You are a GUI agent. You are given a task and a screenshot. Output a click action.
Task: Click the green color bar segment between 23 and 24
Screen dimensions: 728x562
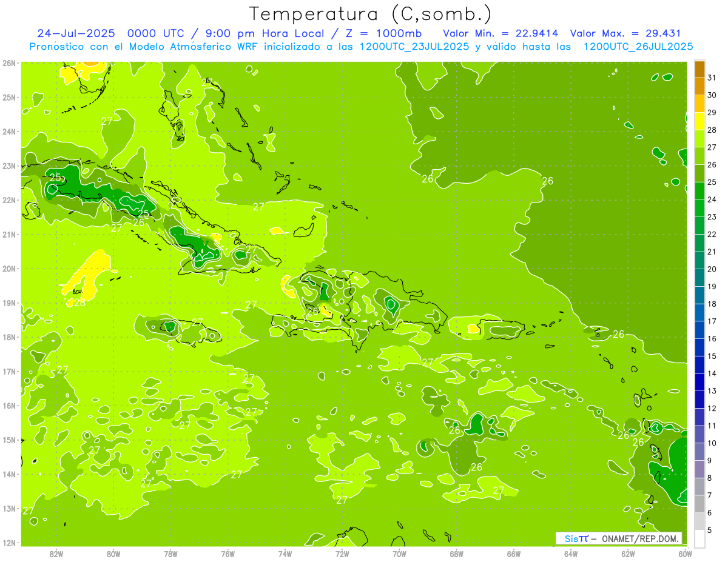point(699,208)
